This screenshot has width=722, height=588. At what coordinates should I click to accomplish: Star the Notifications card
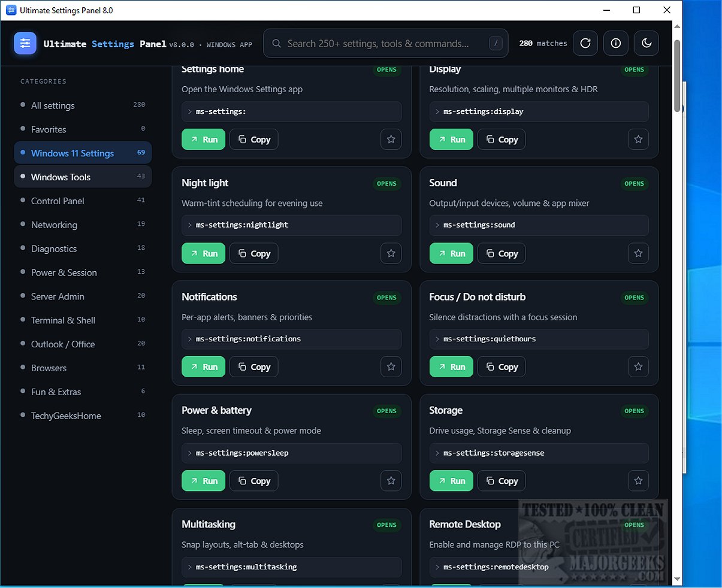click(391, 366)
